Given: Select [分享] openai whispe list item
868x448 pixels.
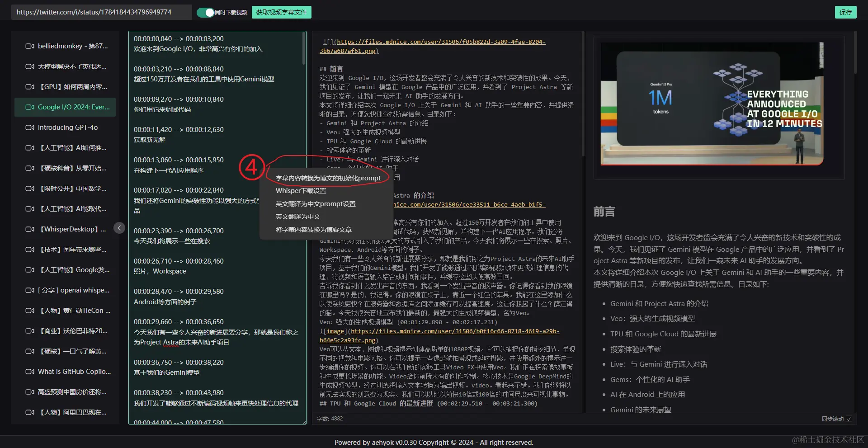Looking at the screenshot, I should [65, 290].
